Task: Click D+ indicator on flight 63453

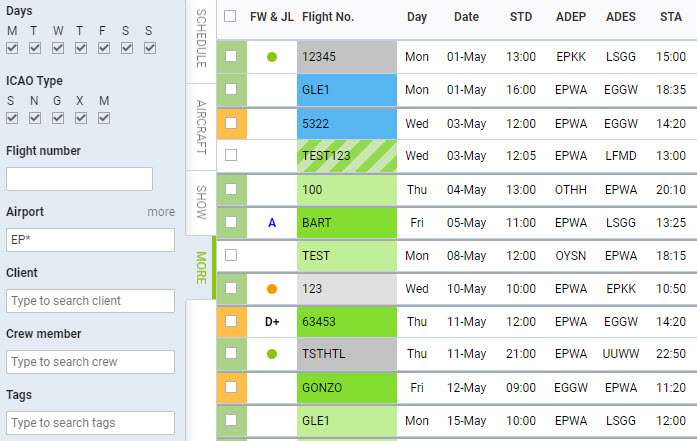Action: (272, 322)
